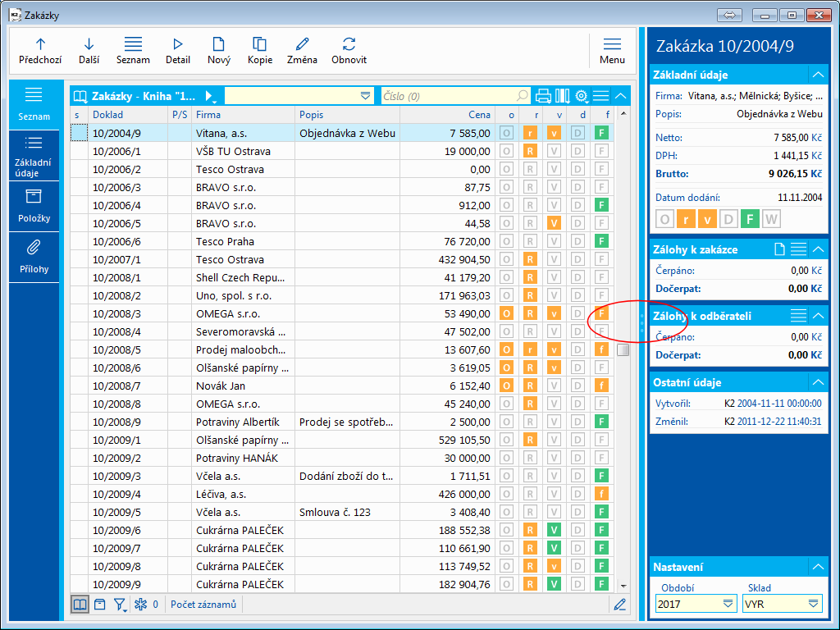Toggle the green F flag under Datum dodání
Viewport: 840px width, 630px height.
click(749, 219)
